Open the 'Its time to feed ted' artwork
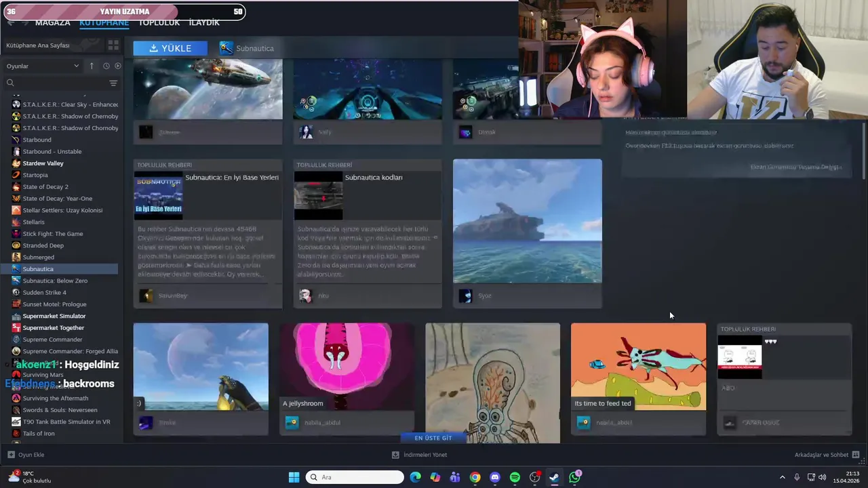Image resolution: width=868 pixels, height=488 pixels. 638,367
